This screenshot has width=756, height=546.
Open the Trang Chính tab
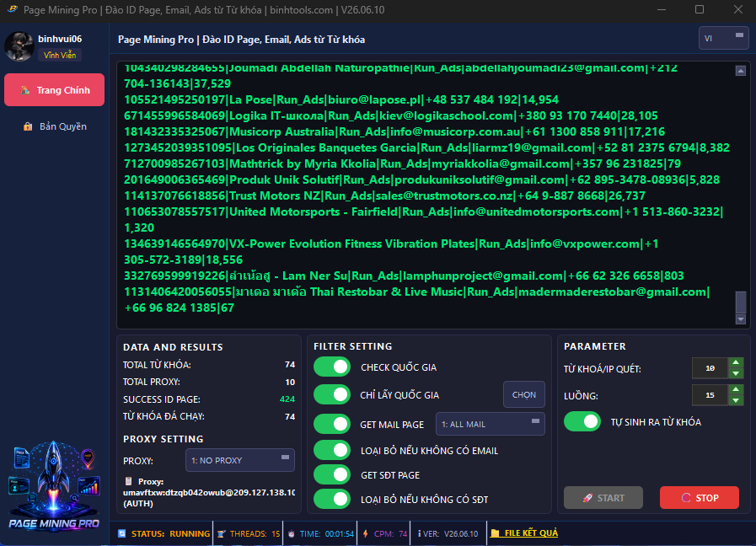[55, 90]
